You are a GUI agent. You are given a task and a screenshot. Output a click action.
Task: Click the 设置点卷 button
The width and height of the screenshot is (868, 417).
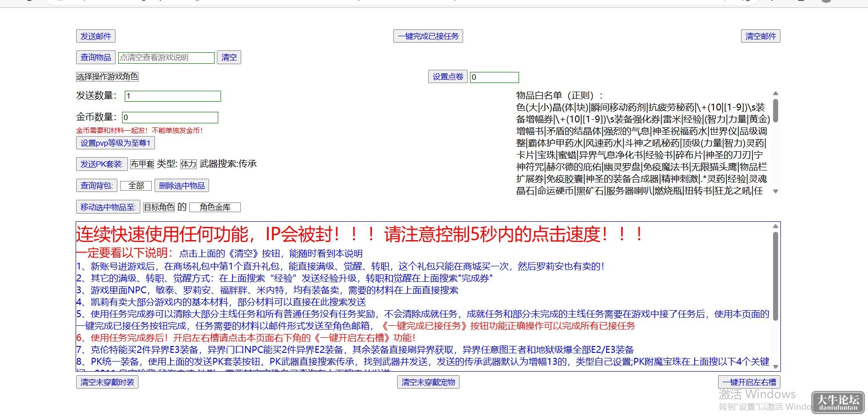pyautogui.click(x=448, y=77)
